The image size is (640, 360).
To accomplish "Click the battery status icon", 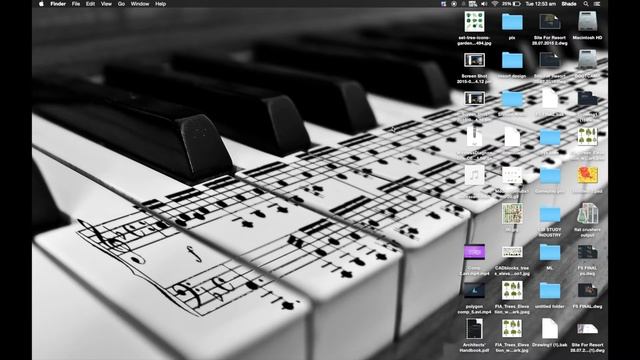I will 512,4.
